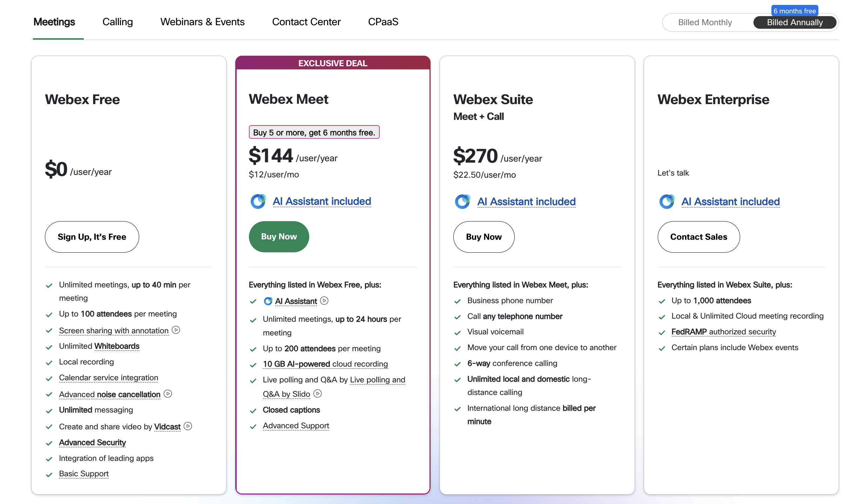The image size is (866, 504).
Task: Play the Advanced noise cancellation video icon
Action: tap(168, 394)
